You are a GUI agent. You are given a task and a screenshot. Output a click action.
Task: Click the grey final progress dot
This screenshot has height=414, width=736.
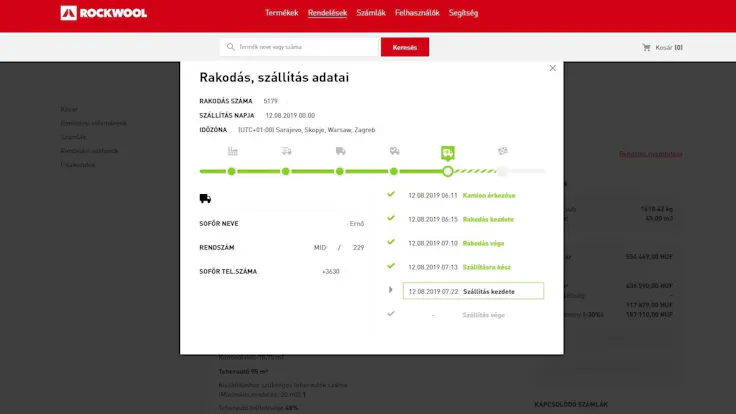tap(502, 171)
